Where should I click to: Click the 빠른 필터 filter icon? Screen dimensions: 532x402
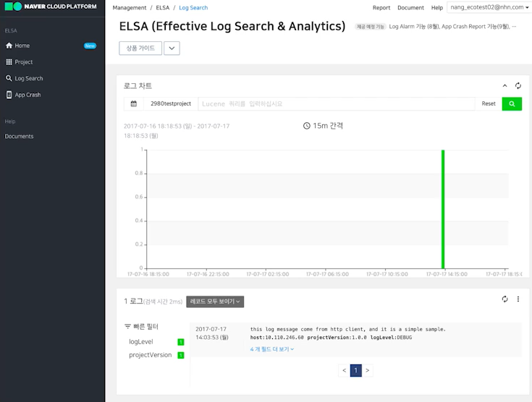coord(127,326)
